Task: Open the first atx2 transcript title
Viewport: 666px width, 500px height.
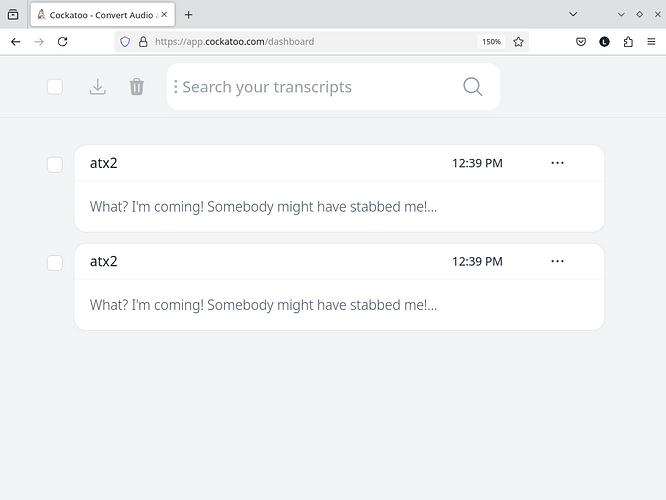Action: click(104, 163)
